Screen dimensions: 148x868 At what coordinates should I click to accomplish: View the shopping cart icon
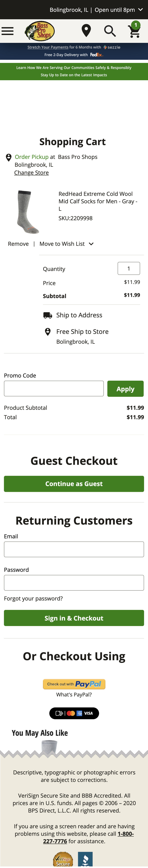[134, 31]
